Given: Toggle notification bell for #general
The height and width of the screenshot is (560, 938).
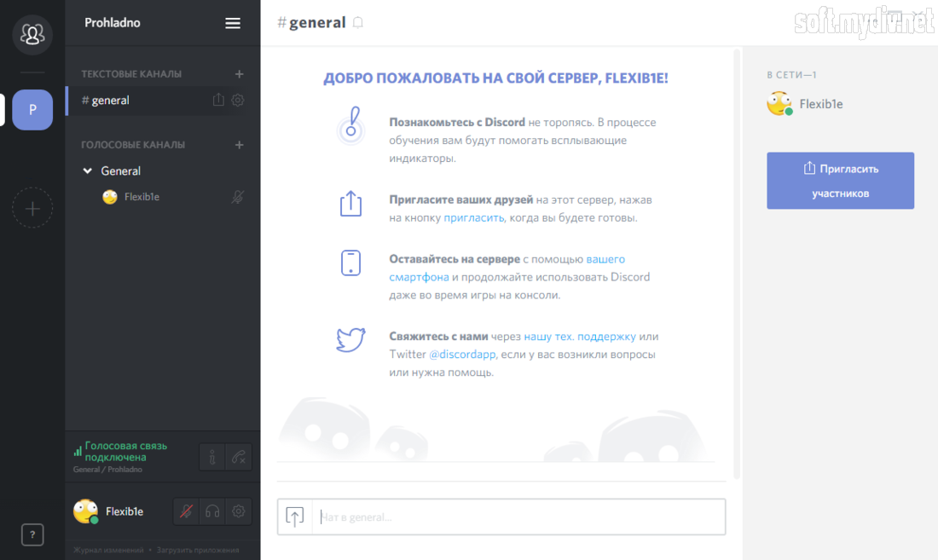Looking at the screenshot, I should coord(358,23).
